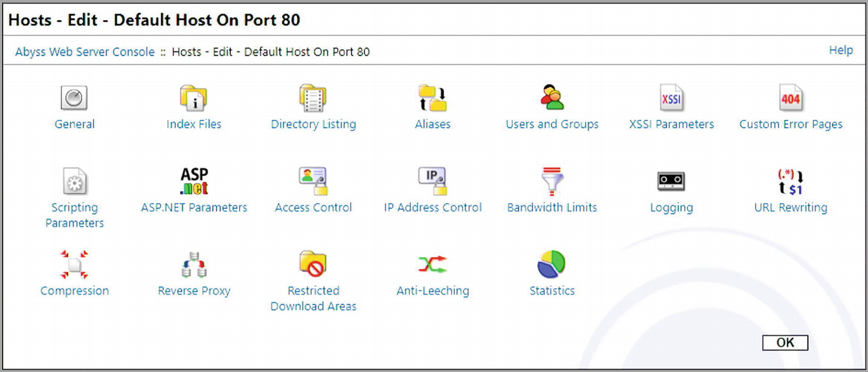Click the Index Files folder icon
Screen dimensions: 868x372
(x=194, y=98)
